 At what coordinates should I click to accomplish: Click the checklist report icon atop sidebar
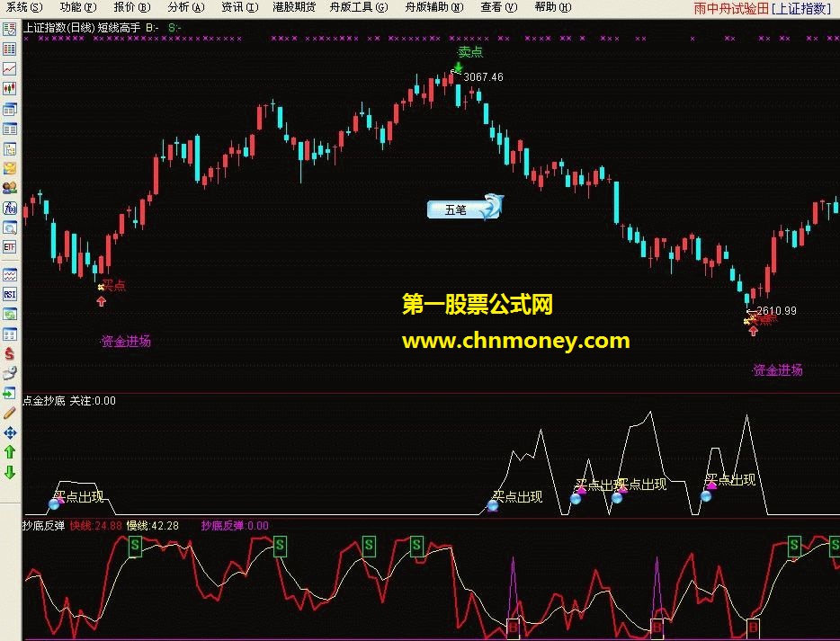coord(9,29)
